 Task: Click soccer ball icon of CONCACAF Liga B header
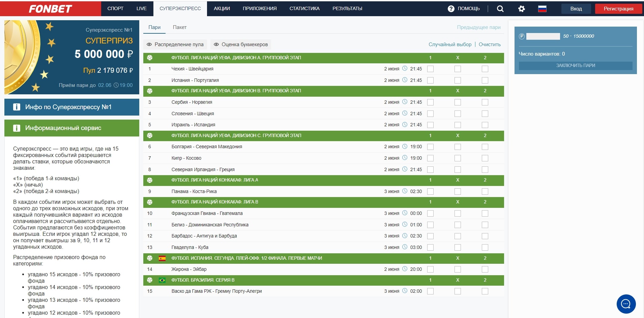[x=150, y=202]
